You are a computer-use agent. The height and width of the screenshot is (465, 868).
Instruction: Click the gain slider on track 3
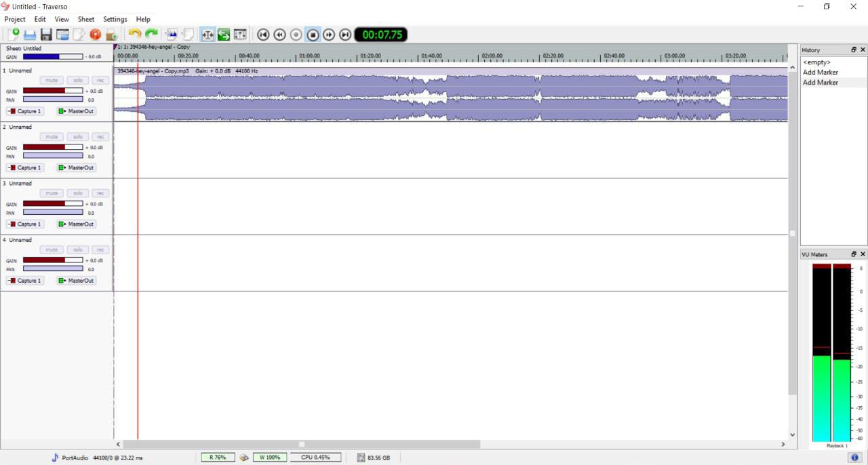tap(53, 203)
